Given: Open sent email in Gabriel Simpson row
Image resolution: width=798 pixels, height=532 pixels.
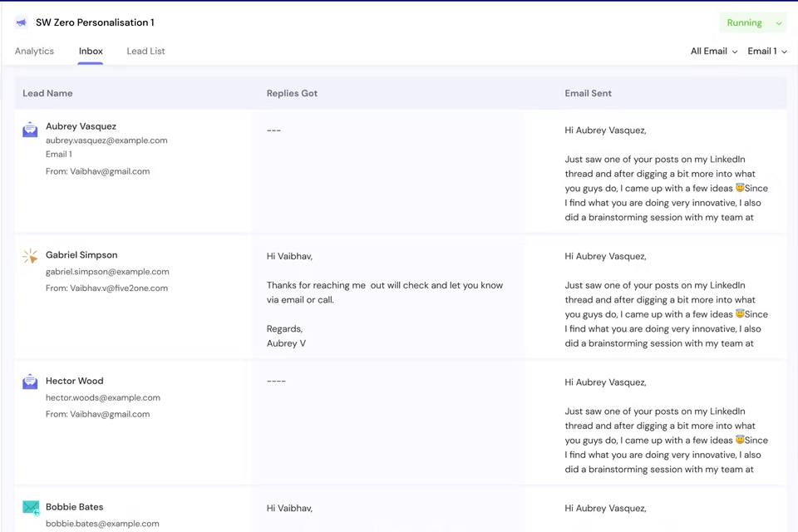Looking at the screenshot, I should [x=666, y=300].
